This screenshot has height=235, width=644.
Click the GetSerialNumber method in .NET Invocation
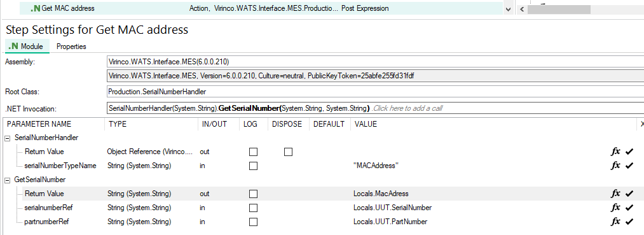(249, 109)
